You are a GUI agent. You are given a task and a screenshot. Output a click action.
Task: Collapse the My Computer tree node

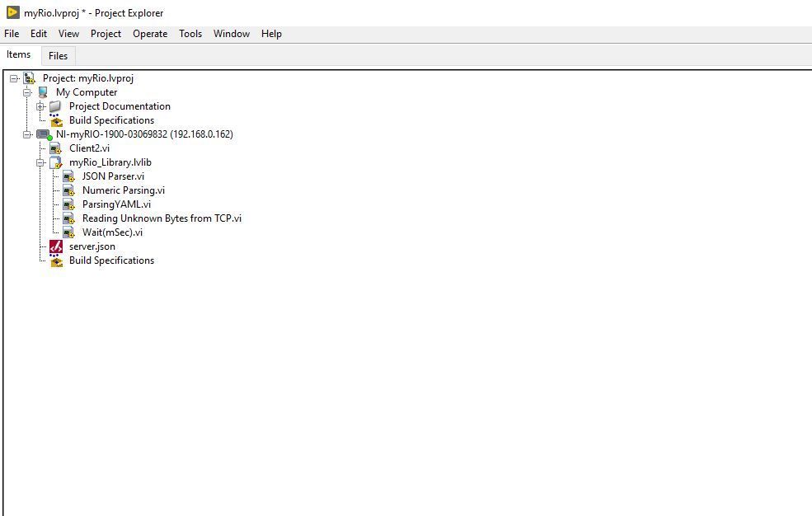27,92
